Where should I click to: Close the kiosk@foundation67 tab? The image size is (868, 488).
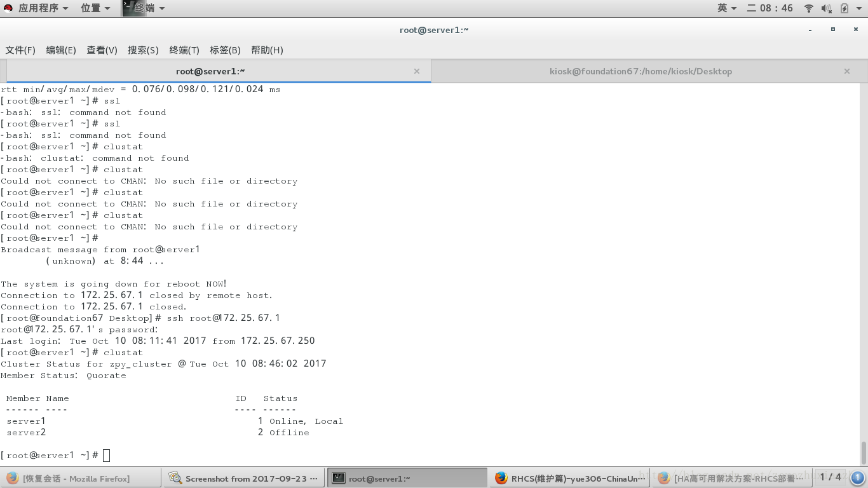click(x=847, y=71)
